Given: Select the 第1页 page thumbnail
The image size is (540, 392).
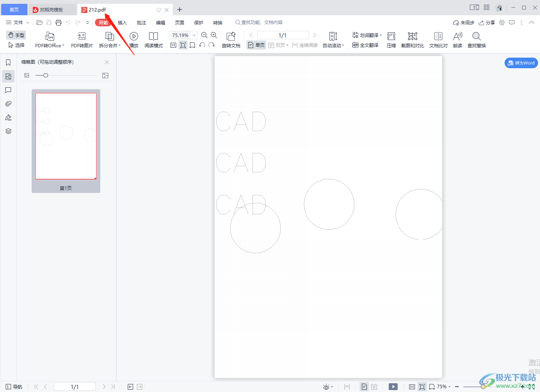Looking at the screenshot, I should (x=66, y=141).
